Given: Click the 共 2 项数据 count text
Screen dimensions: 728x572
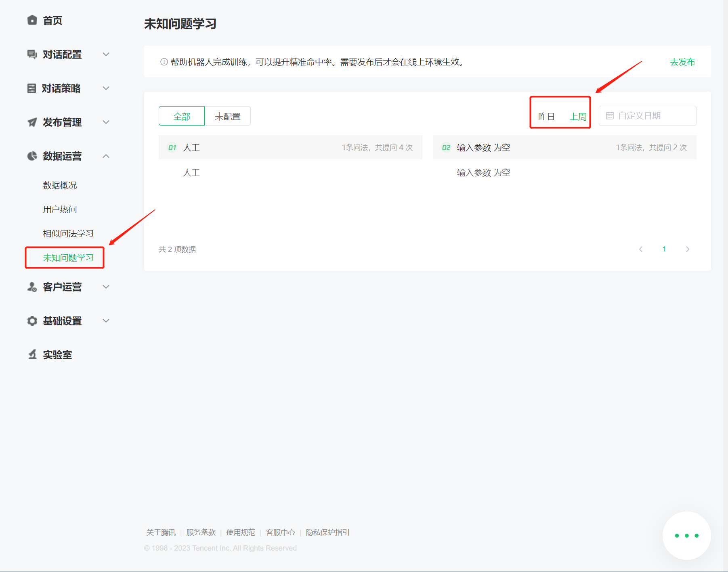Looking at the screenshot, I should [x=177, y=249].
